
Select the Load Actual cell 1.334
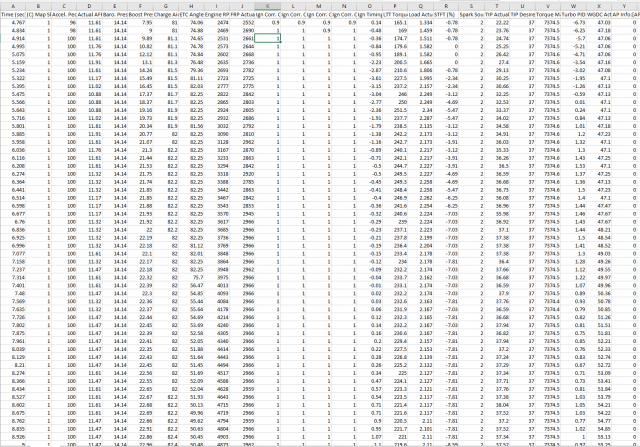coord(420,22)
